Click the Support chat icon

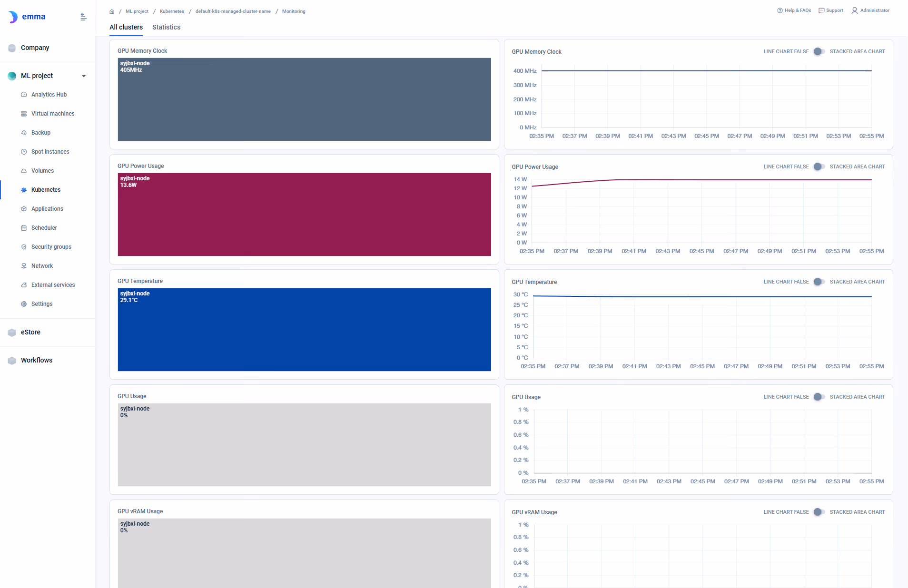tap(821, 10)
